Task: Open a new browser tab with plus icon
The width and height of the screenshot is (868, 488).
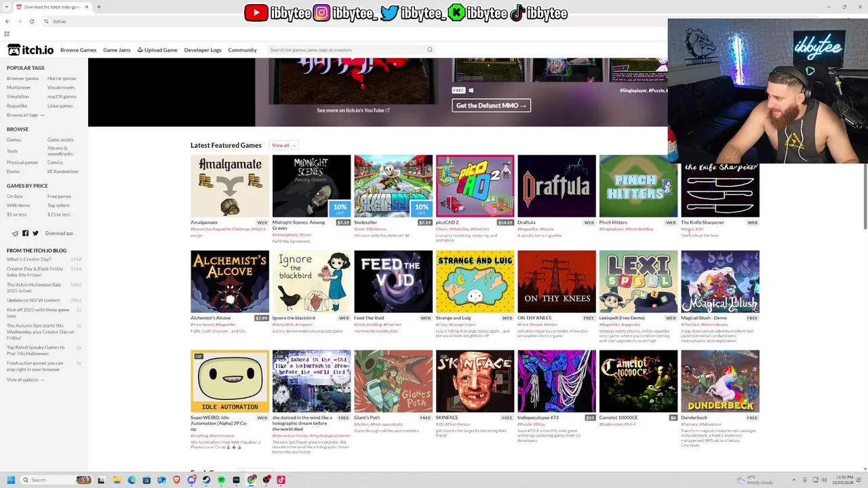Action: pos(98,7)
